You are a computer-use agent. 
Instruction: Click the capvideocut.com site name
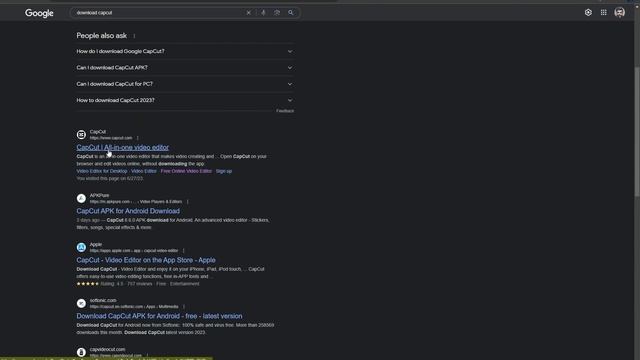click(107, 349)
